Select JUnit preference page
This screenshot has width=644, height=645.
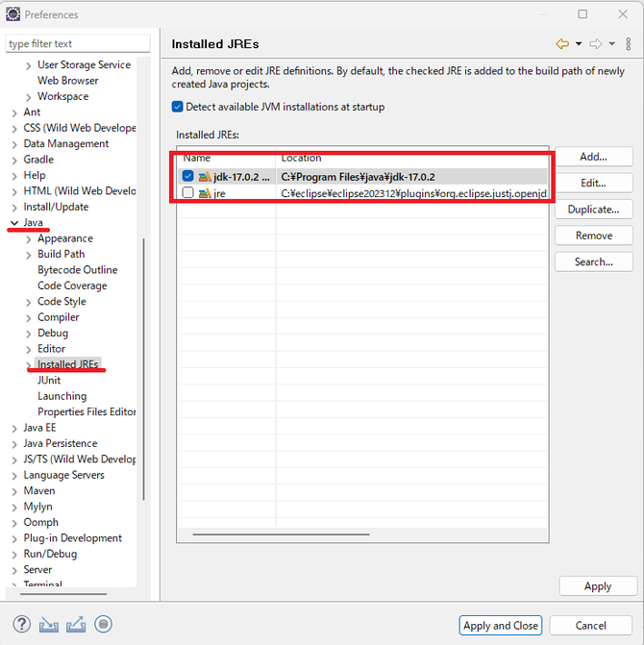(x=49, y=380)
